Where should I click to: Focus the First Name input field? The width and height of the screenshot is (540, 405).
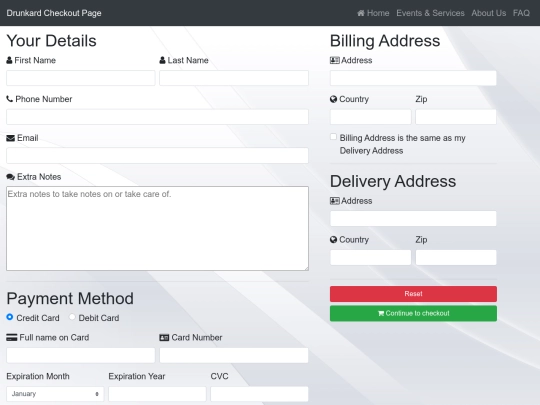coord(81,78)
